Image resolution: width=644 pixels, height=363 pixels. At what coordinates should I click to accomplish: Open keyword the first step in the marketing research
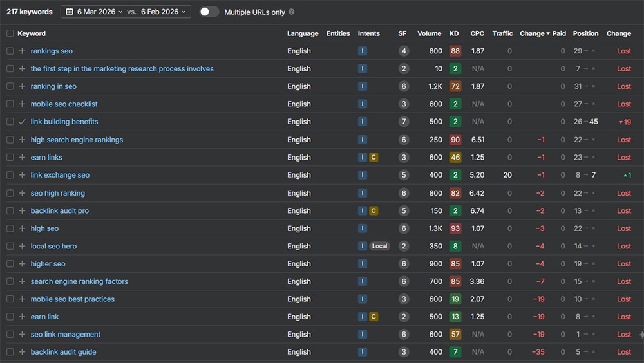click(x=122, y=69)
